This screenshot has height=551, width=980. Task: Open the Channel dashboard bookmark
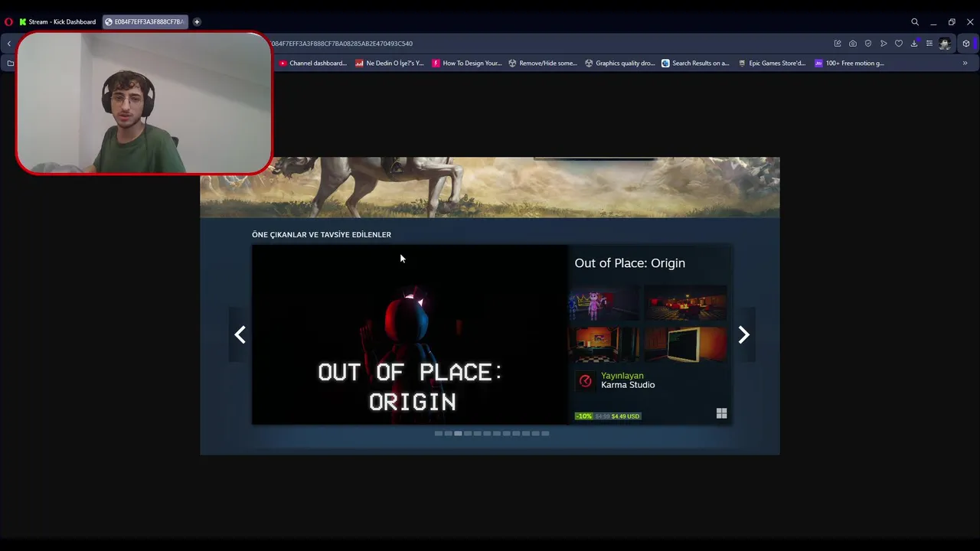click(x=313, y=64)
